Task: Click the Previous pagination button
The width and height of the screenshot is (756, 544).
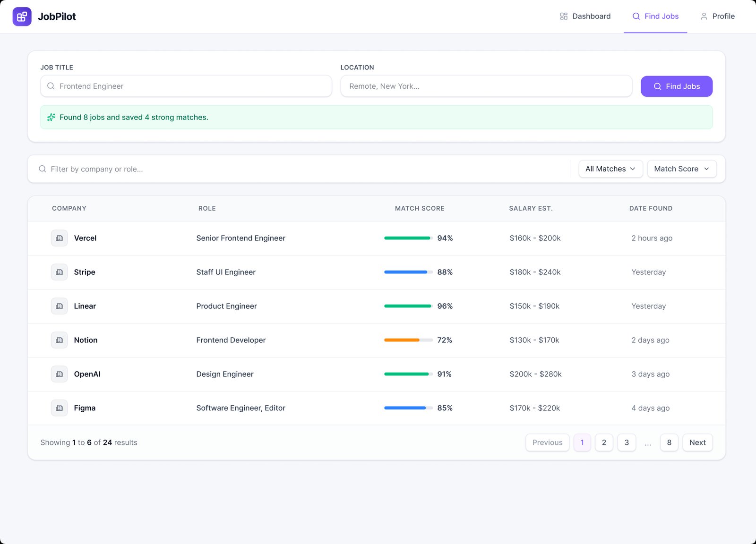Action: (x=547, y=442)
